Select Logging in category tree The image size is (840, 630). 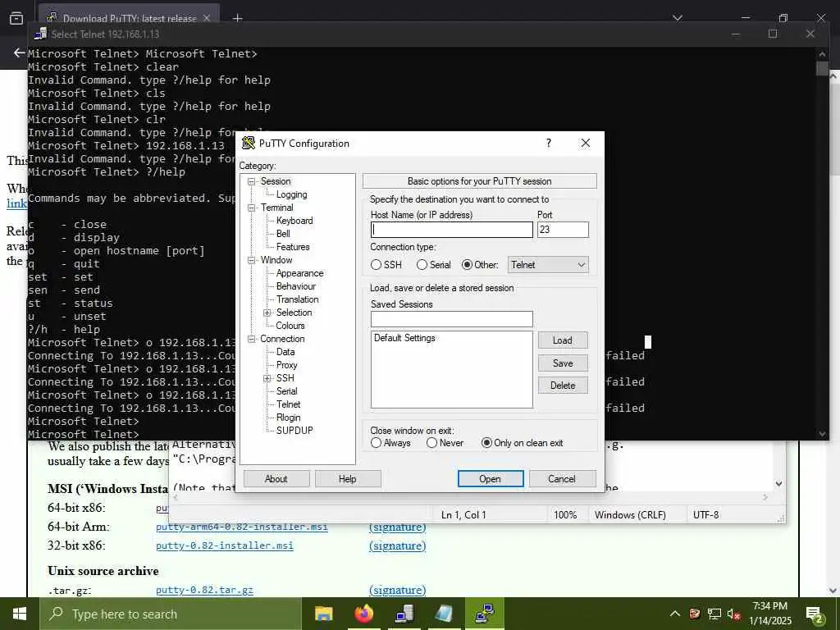tap(291, 194)
